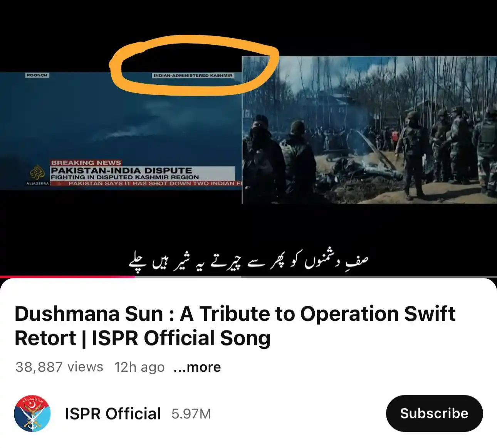Jump to unplayed part of progress bar
The image size is (497, 448).
coord(316,276)
